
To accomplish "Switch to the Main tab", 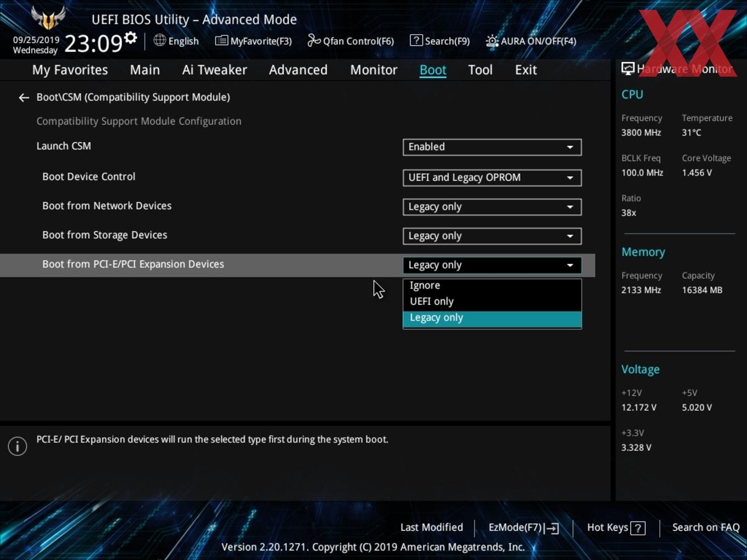I will (145, 70).
